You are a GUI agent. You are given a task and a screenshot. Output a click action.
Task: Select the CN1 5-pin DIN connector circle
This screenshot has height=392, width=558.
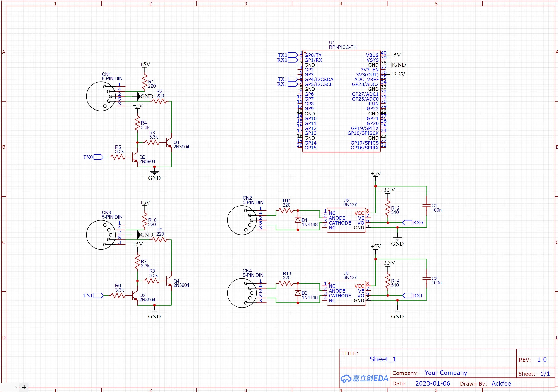coord(101,96)
